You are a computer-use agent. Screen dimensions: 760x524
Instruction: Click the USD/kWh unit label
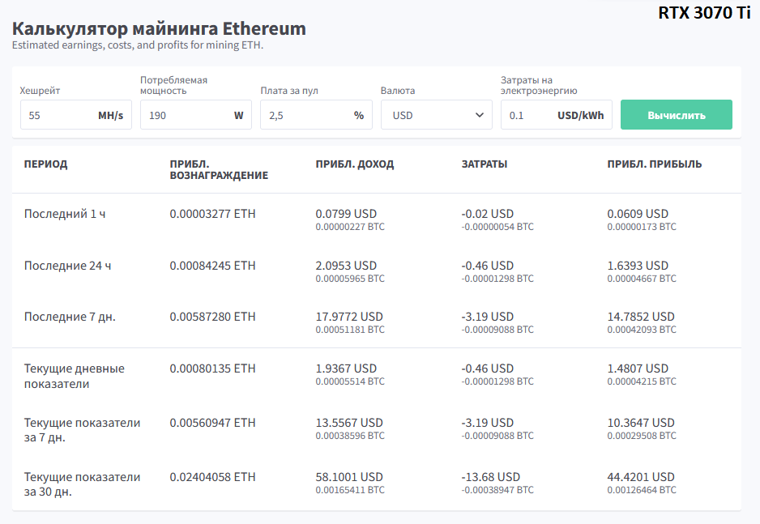point(580,115)
